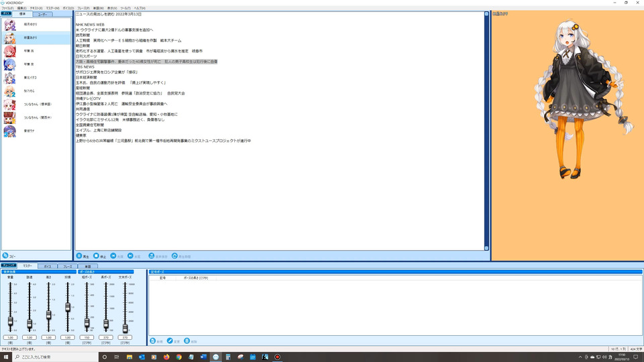
Task: Click the 抑揚 intonation slider handle
Action: 68,307
